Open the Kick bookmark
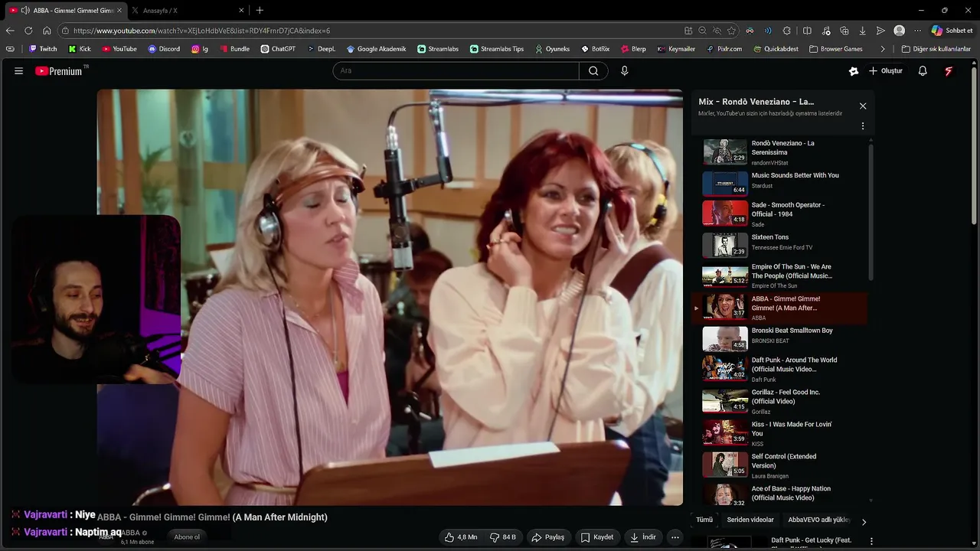The image size is (980, 551). [80, 49]
